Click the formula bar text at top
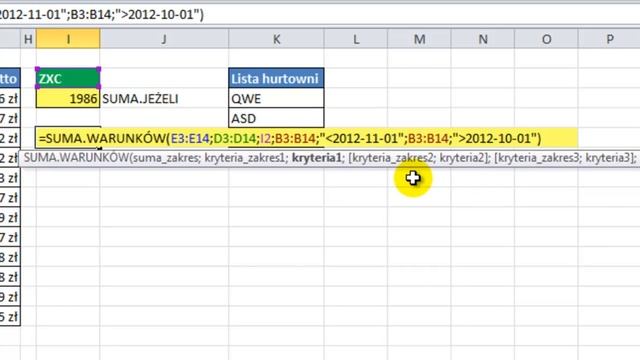The width and height of the screenshot is (640, 360). [x=101, y=14]
